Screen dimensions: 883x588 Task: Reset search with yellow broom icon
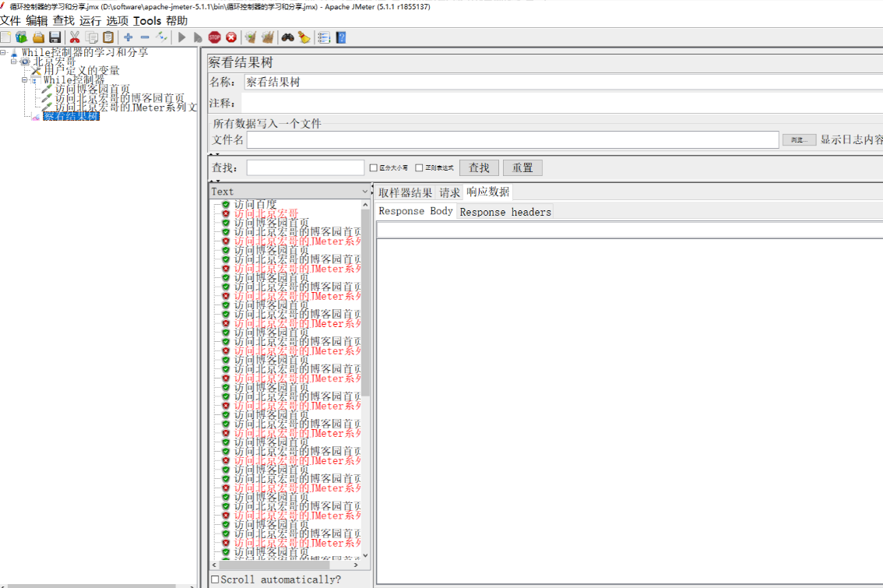click(x=304, y=37)
